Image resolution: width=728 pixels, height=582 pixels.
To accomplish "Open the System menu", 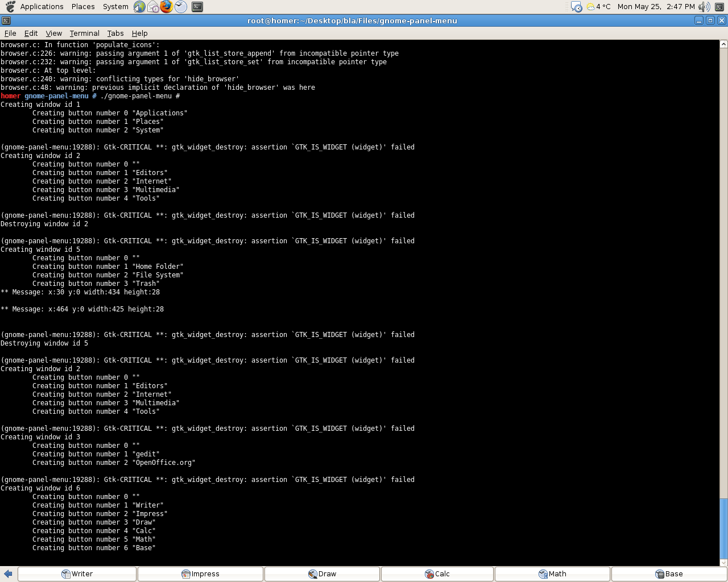I will [115, 7].
